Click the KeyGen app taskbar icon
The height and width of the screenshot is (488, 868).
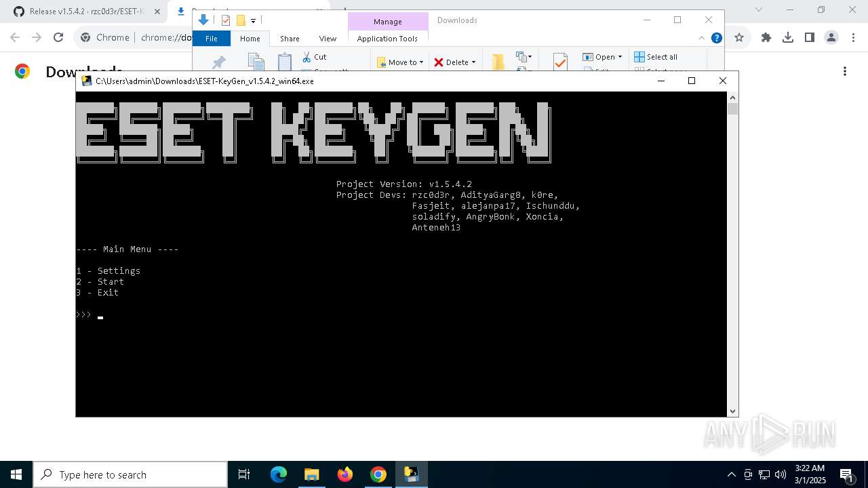[x=412, y=474]
